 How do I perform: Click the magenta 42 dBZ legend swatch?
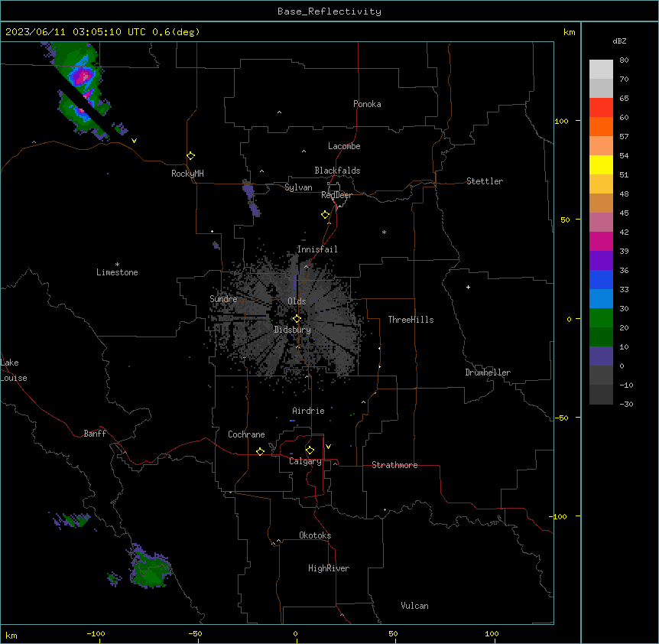[x=601, y=241]
